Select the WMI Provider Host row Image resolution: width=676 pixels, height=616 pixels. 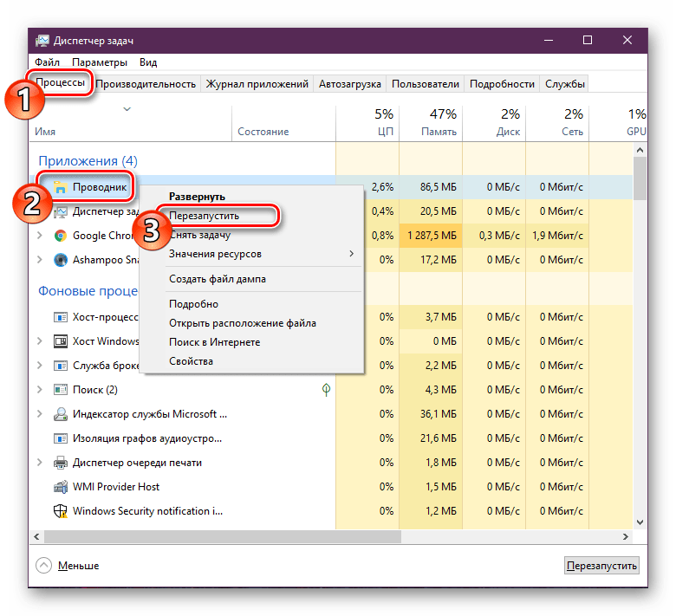click(x=331, y=487)
